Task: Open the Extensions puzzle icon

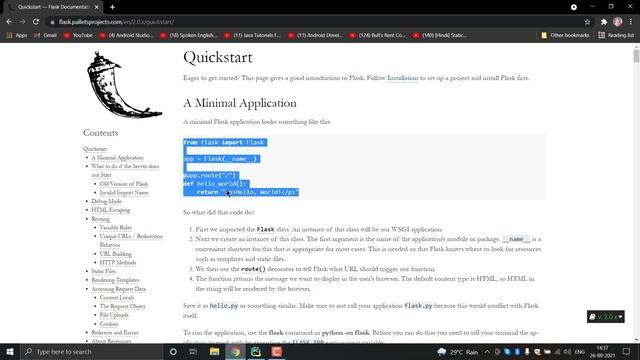Action: tap(604, 22)
